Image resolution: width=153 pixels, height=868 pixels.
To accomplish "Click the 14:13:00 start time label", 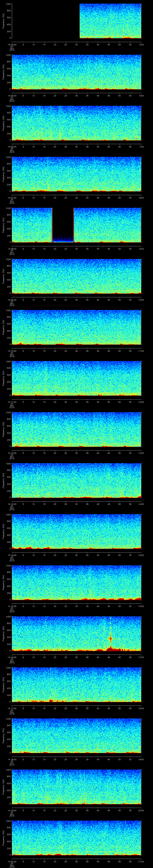I will pos(12,504).
